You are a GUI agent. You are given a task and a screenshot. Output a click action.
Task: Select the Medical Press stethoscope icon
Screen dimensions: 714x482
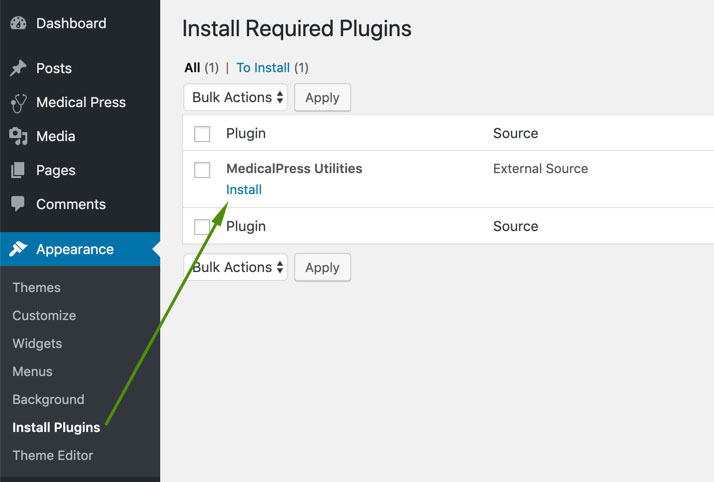click(19, 103)
